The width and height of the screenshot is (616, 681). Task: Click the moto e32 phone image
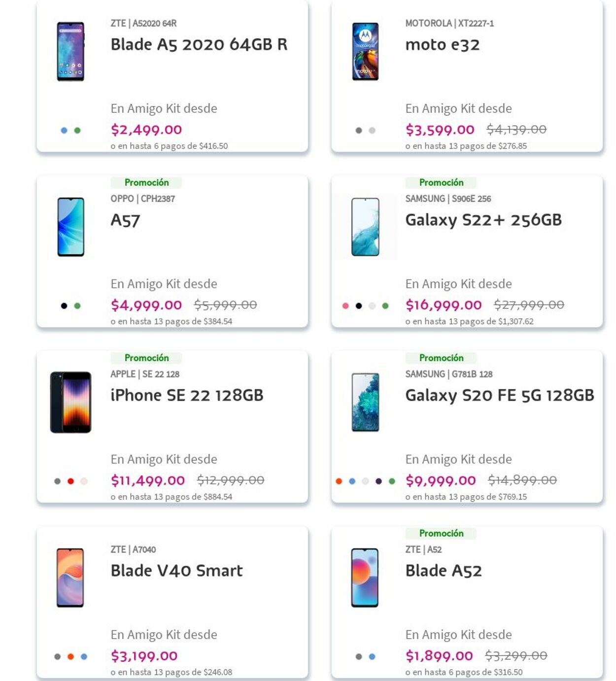pos(365,51)
